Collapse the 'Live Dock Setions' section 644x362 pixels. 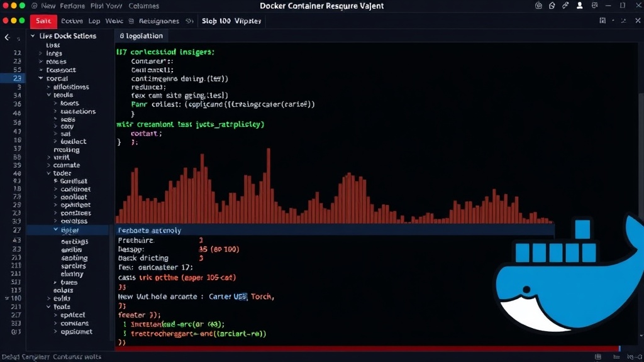click(x=33, y=36)
